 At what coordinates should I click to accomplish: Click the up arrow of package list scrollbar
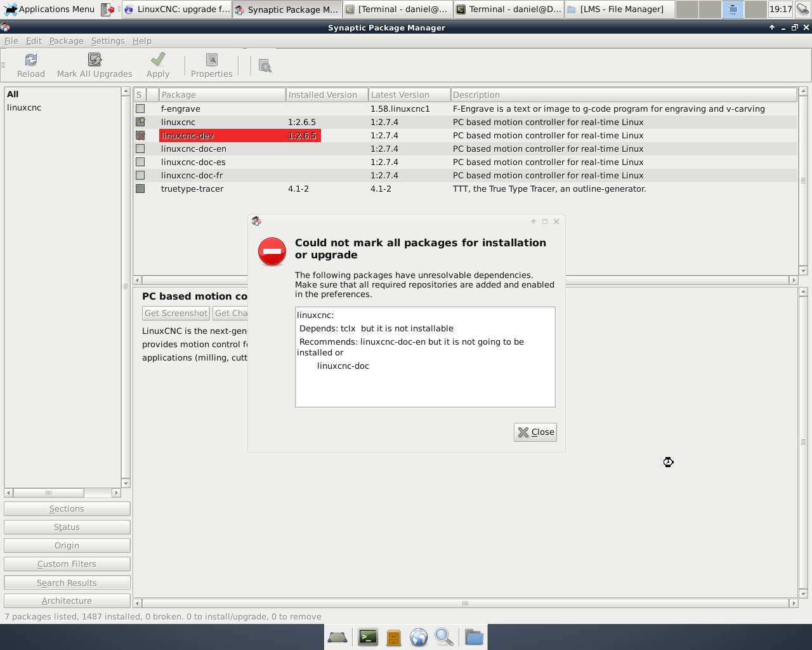pyautogui.click(x=803, y=91)
